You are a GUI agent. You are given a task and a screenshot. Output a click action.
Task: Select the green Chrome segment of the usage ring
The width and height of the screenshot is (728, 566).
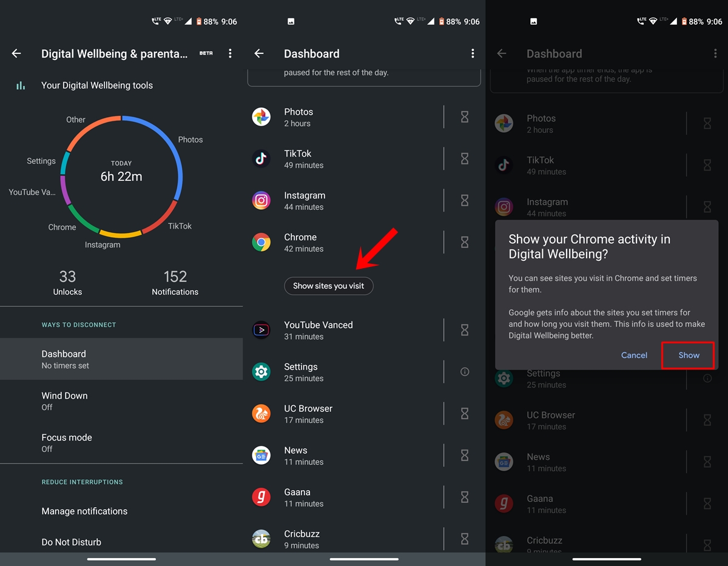click(x=82, y=220)
